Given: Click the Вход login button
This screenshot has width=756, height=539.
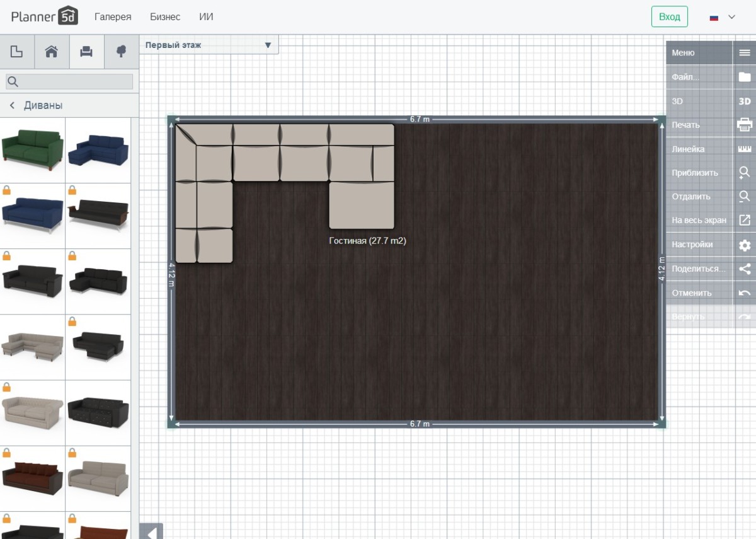Looking at the screenshot, I should point(669,17).
